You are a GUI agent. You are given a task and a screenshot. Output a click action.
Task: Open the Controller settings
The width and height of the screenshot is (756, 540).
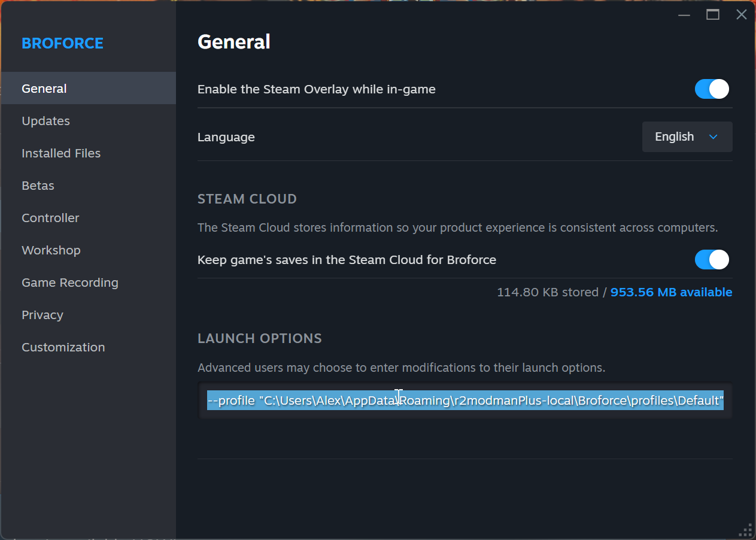(x=50, y=218)
